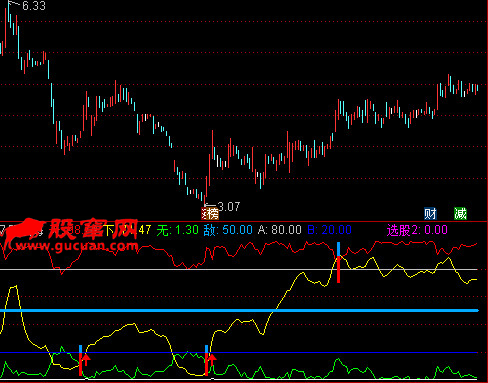Click the second red up-arrow buy signal

212,360
